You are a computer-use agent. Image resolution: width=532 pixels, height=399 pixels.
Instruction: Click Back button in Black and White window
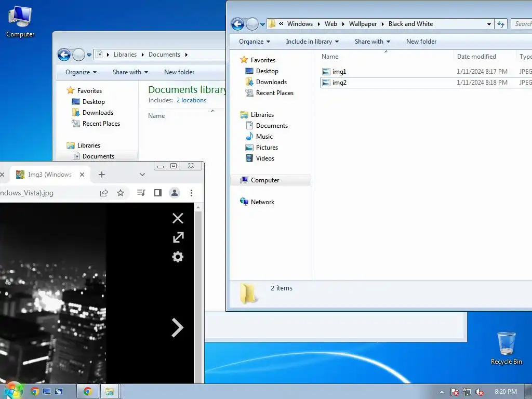click(x=237, y=24)
